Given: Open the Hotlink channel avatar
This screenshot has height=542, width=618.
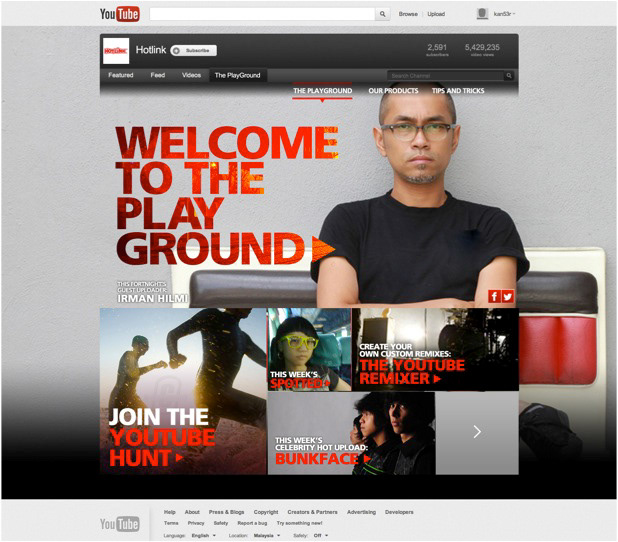Looking at the screenshot, I should [116, 51].
